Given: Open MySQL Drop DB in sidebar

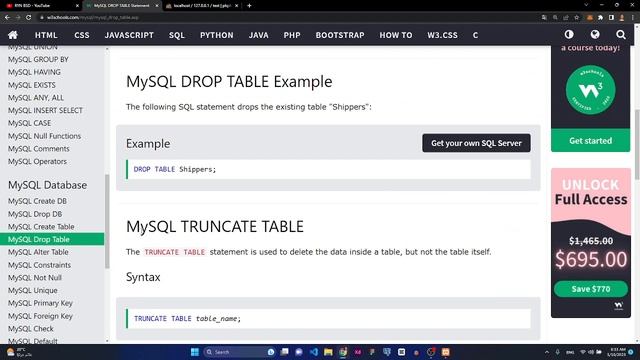Looking at the screenshot, I should (35, 214).
